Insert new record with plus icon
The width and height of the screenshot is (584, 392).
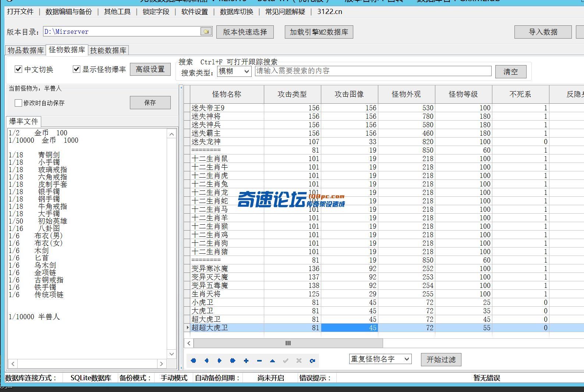(x=246, y=361)
